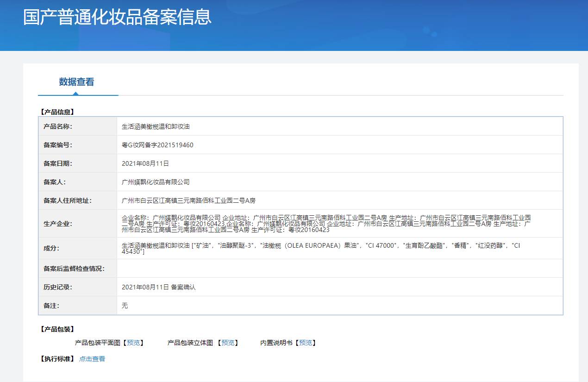Select the 产品包装平面图 label
The height and width of the screenshot is (382, 588).
click(98, 343)
